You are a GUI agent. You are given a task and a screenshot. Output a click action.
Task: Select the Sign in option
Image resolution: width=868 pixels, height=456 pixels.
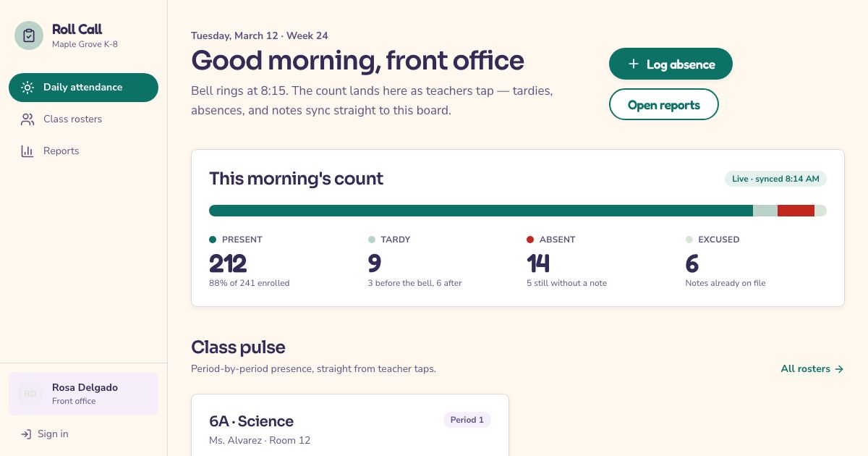pyautogui.click(x=83, y=434)
